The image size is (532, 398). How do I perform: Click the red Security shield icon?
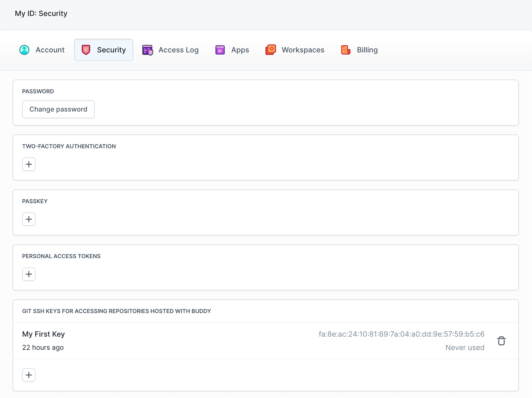pos(86,50)
